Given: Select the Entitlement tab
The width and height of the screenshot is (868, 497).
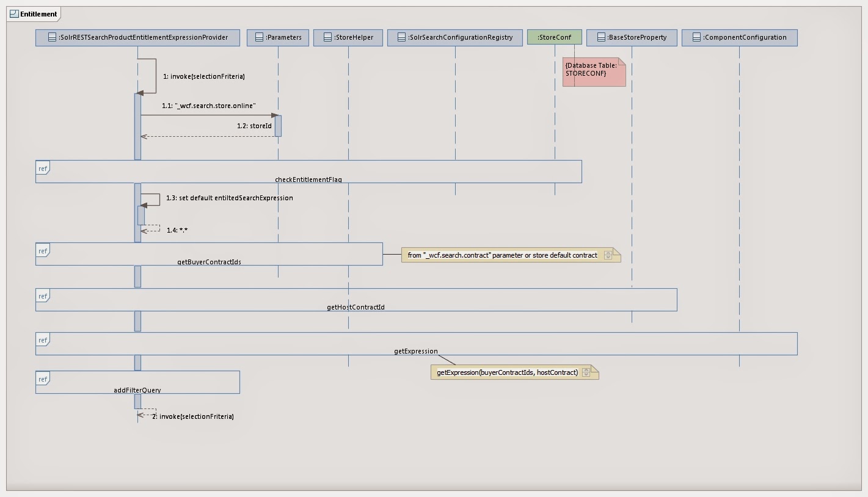Looking at the screenshot, I should 34,13.
